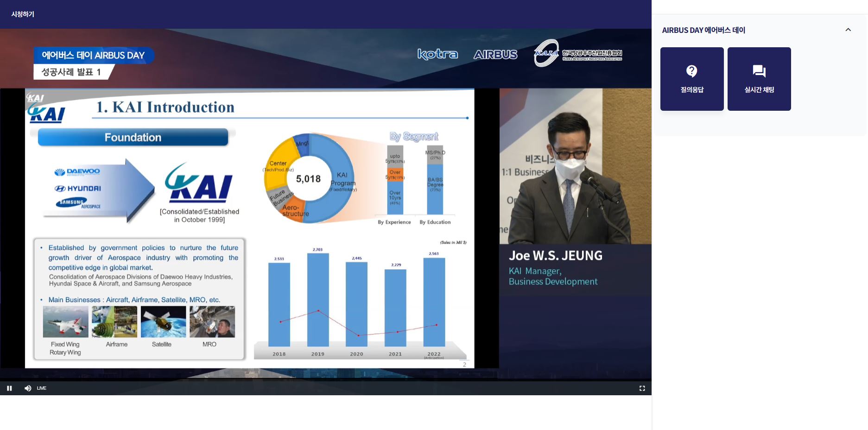This screenshot has height=430, width=868.
Task: Click the 5,018 donut chart center
Action: point(309,179)
